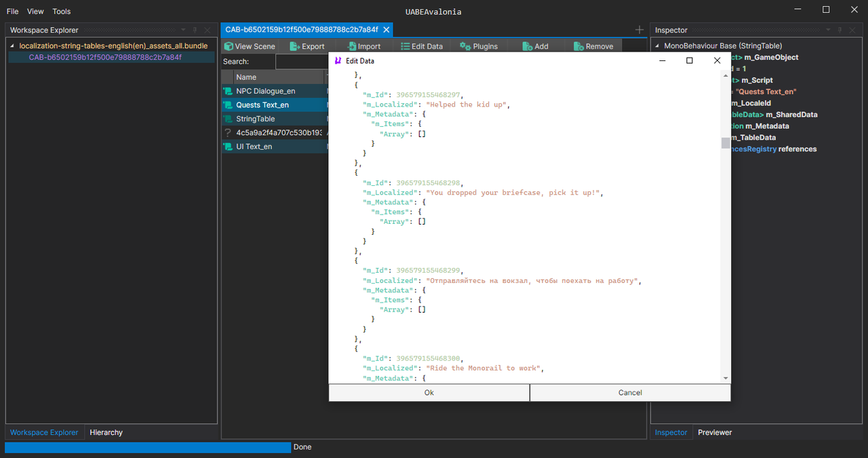Click the UI Text_en script icon
This screenshot has height=458, width=868.
tap(228, 147)
